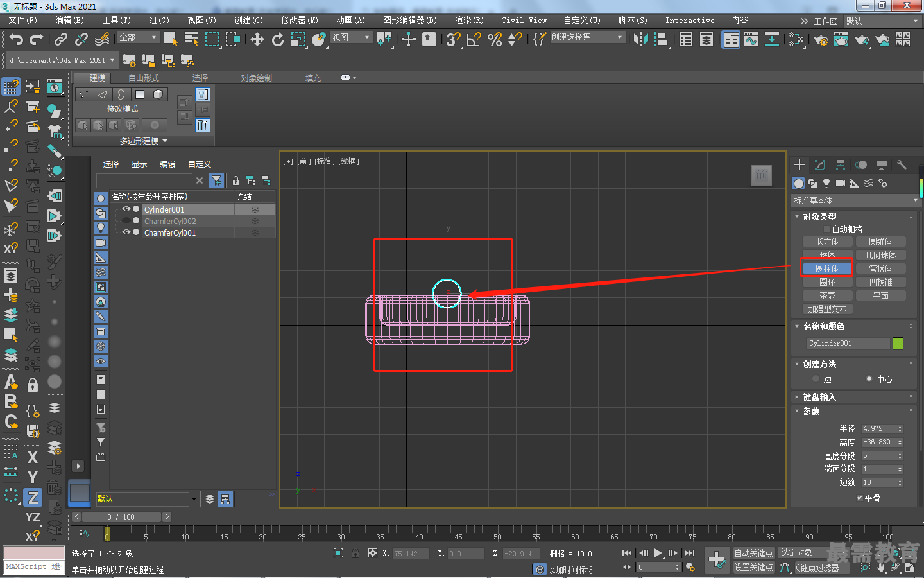Select the 中心 creation method radio
The height and width of the screenshot is (578, 924).
coord(869,379)
